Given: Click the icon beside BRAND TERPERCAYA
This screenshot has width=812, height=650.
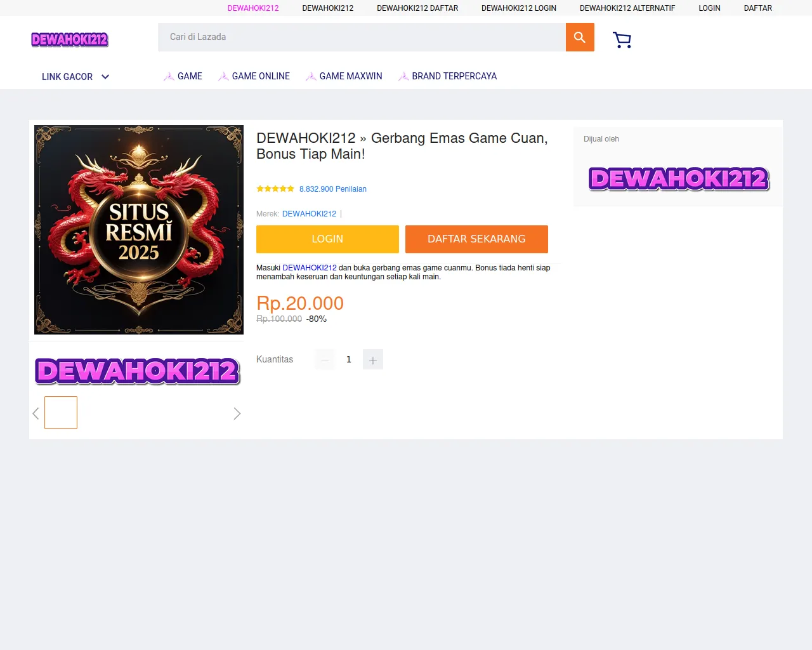Looking at the screenshot, I should coord(403,76).
